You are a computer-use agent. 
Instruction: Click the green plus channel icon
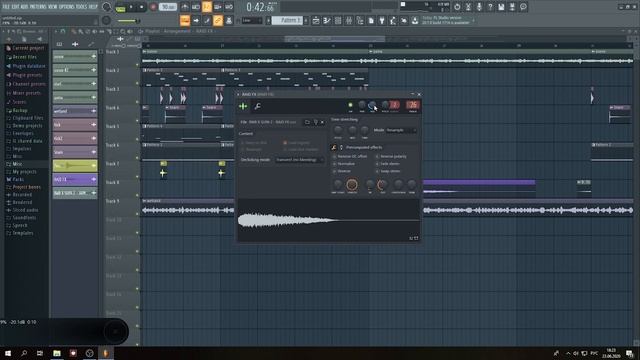243,107
